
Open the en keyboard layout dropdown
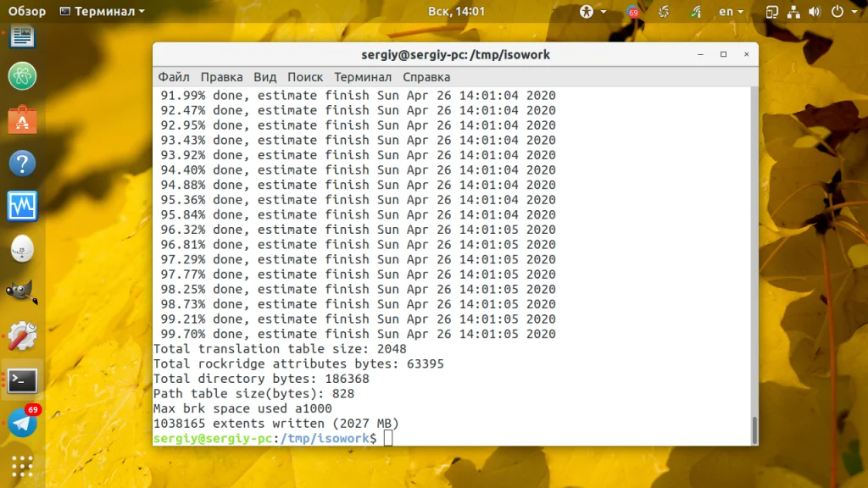731,11
